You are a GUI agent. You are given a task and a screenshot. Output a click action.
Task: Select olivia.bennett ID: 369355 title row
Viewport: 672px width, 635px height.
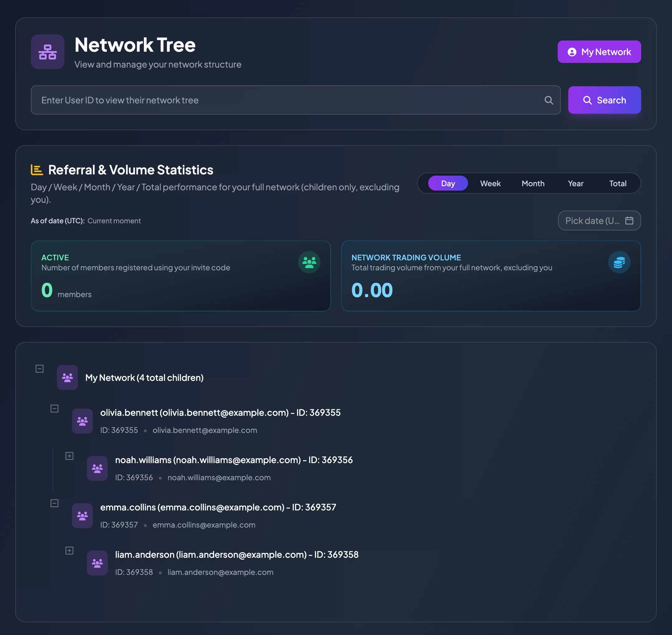pos(220,413)
